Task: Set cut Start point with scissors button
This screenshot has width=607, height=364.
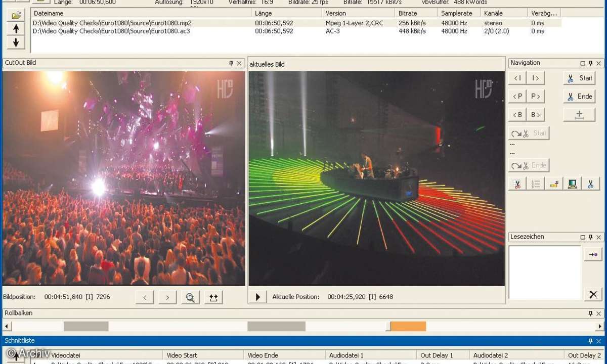Action: (579, 78)
